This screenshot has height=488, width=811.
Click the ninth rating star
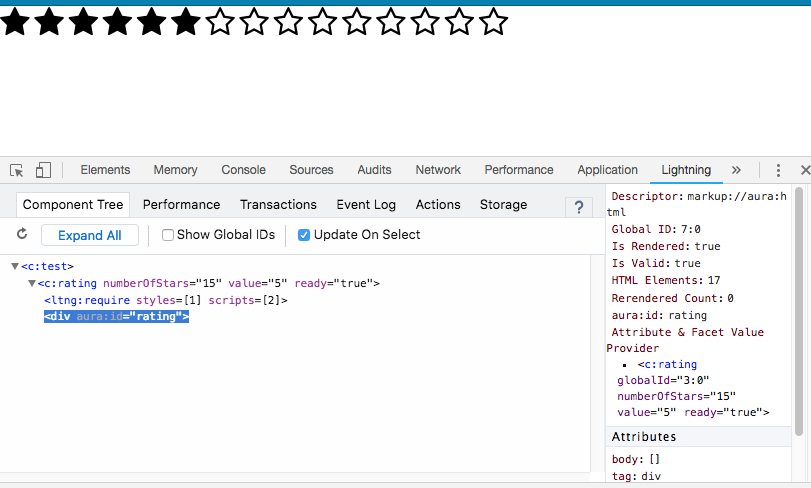coord(288,22)
